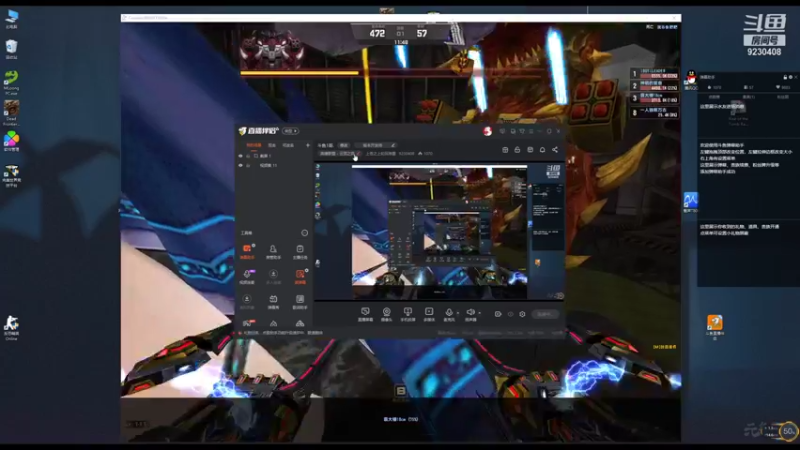Expand speaker options arrow
The height and width of the screenshot is (450, 800).
coord(480,313)
